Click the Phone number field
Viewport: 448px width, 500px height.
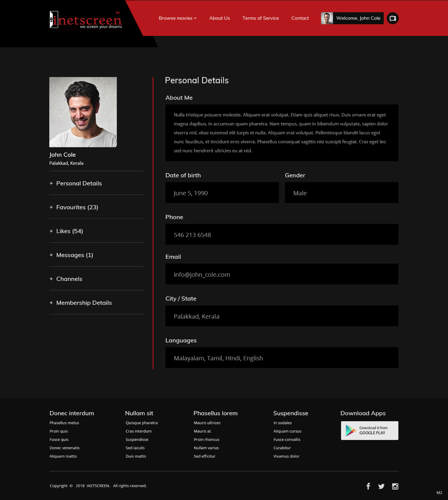(282, 234)
